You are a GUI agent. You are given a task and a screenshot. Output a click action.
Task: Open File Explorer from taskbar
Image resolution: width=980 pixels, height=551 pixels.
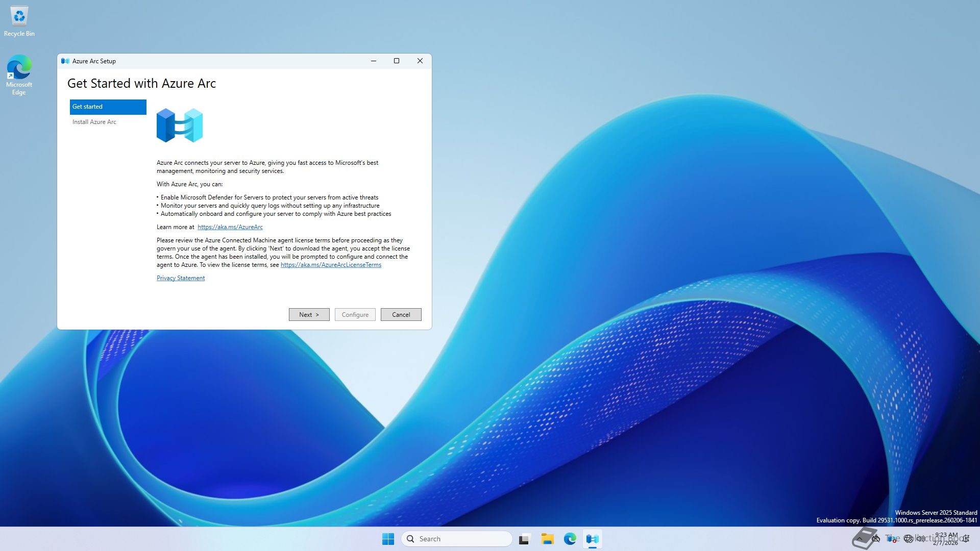(547, 539)
